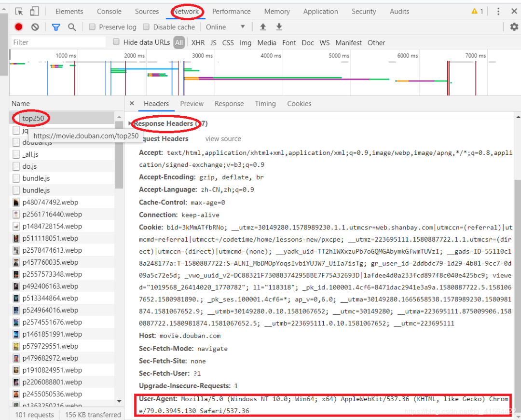
Task: Select the p480747492.webp image request
Action: coord(62,202)
